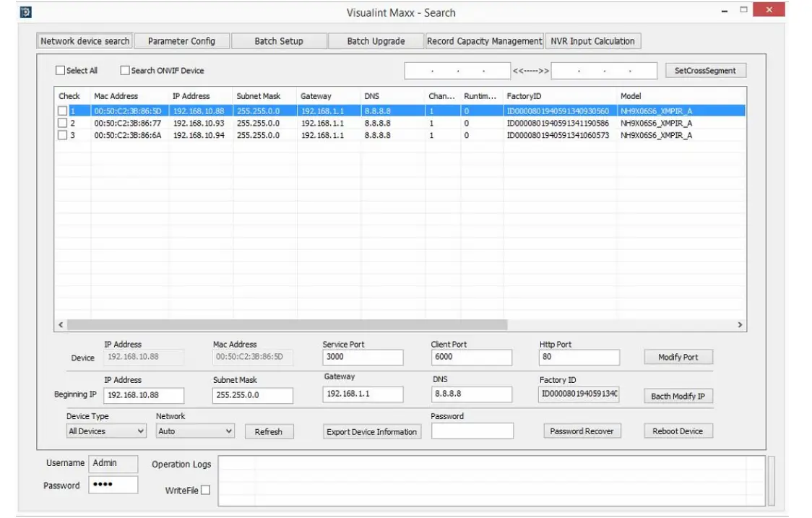The width and height of the screenshot is (812, 518).
Task: Click inside the Operation Logs text area
Action: (491, 480)
